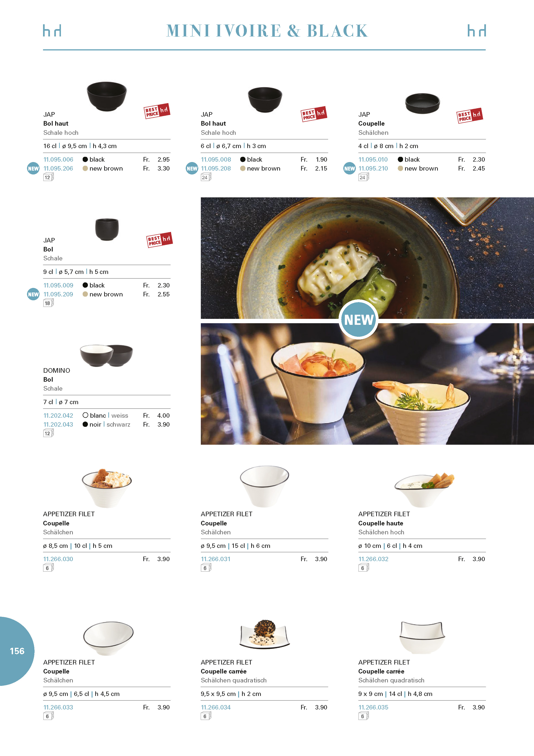Select the white blanc circle for Domino Bol
Screen dimensions: 534x756
(85, 415)
